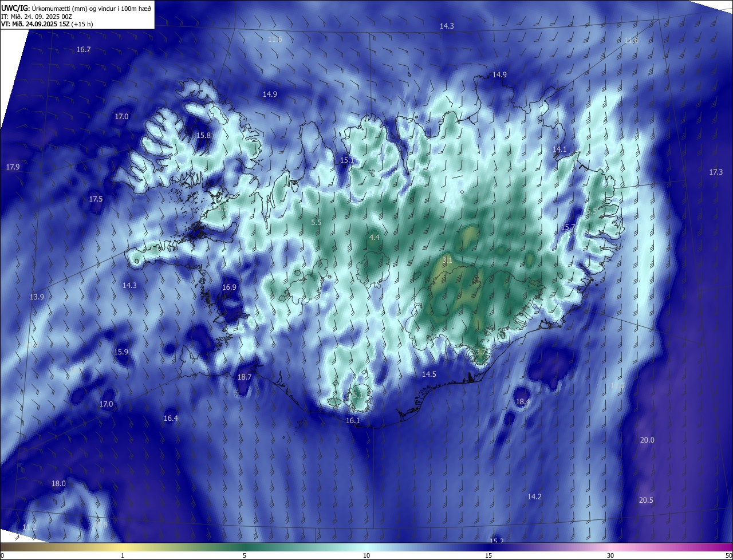Click the 20.5 value label
733x560 pixels.
pyautogui.click(x=645, y=500)
